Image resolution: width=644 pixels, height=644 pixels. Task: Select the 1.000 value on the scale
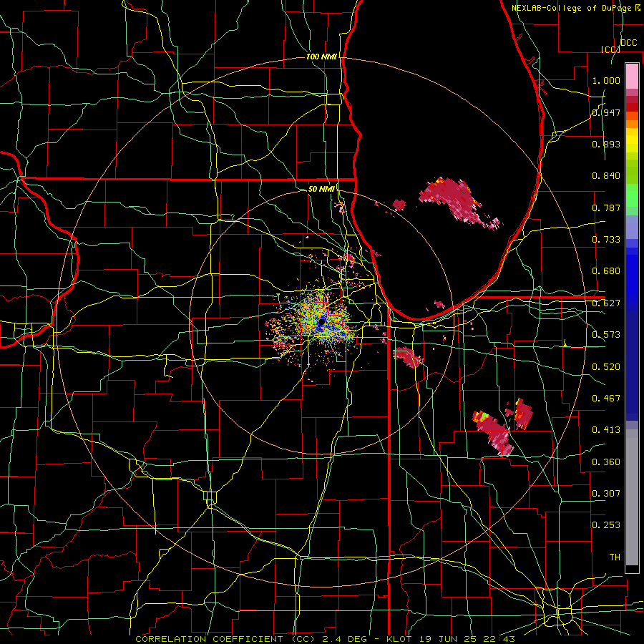click(x=606, y=80)
